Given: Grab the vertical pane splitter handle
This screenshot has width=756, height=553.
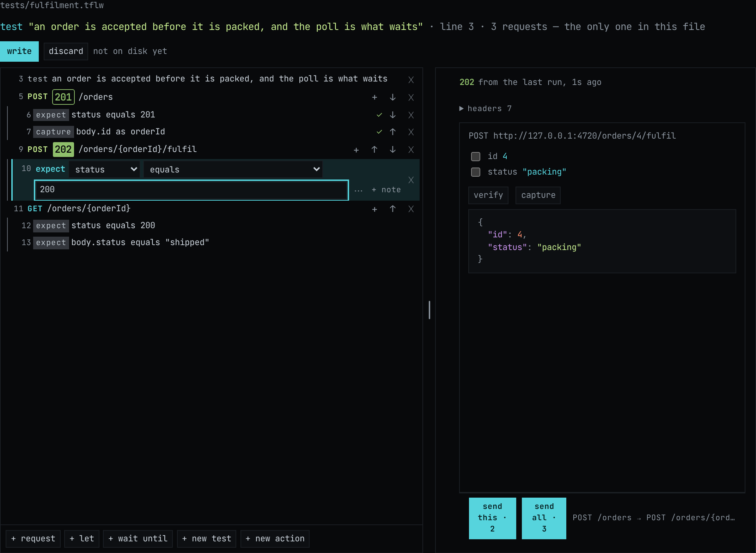Looking at the screenshot, I should (x=429, y=310).
